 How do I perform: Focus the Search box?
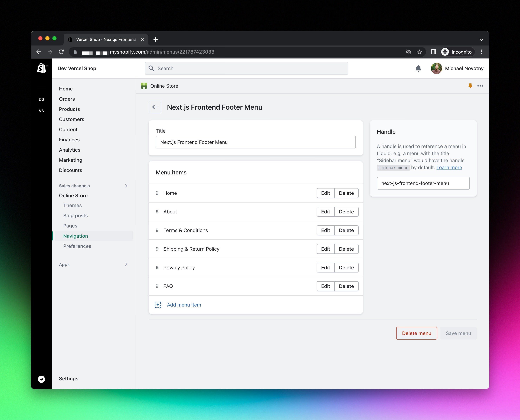point(246,69)
